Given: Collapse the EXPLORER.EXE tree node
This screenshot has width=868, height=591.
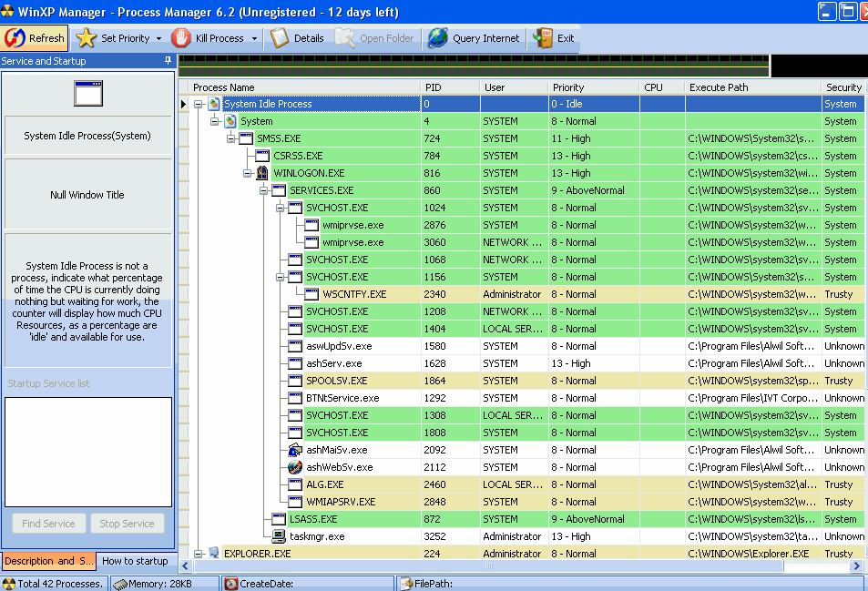Looking at the screenshot, I should [199, 554].
